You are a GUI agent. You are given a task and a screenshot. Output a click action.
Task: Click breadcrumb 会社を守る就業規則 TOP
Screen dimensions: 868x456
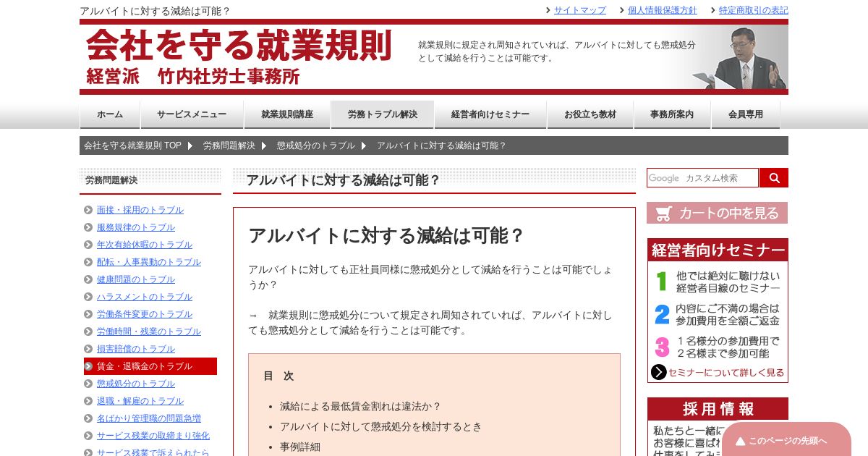pos(132,145)
